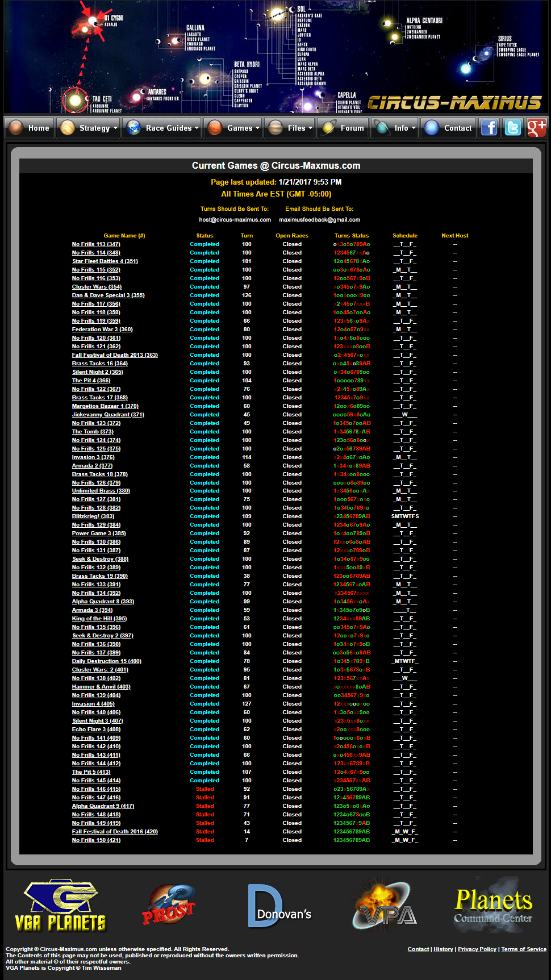Open Jickevanny Quadrant (371) link
This screenshot has height=980, width=551.
(108, 415)
